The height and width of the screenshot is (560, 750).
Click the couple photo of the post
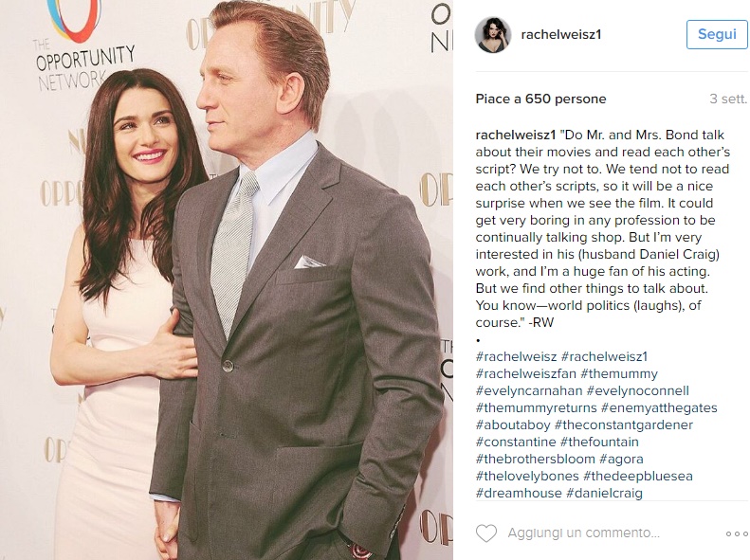click(x=227, y=280)
